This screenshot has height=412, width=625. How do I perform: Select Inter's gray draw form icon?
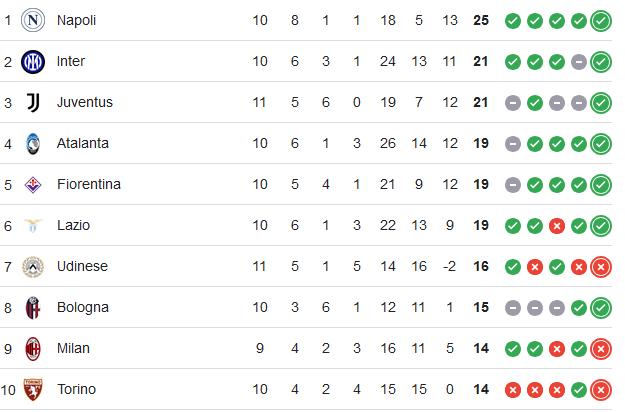coord(579,62)
